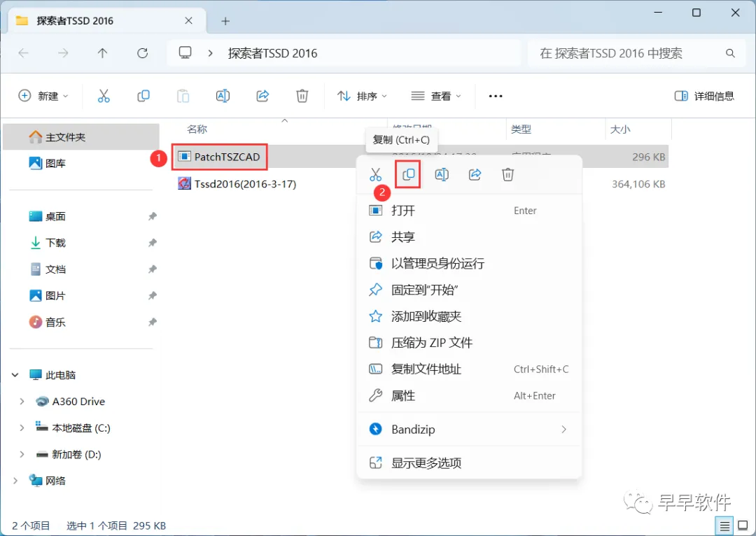Open a new tab with the plus button

tap(225, 21)
